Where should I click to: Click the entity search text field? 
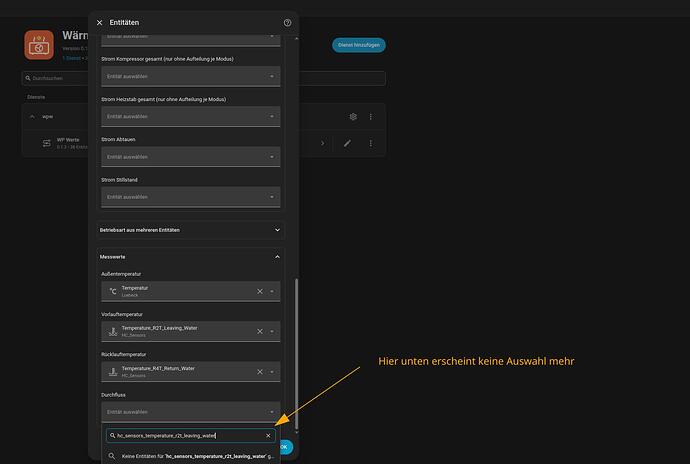[x=190, y=435]
